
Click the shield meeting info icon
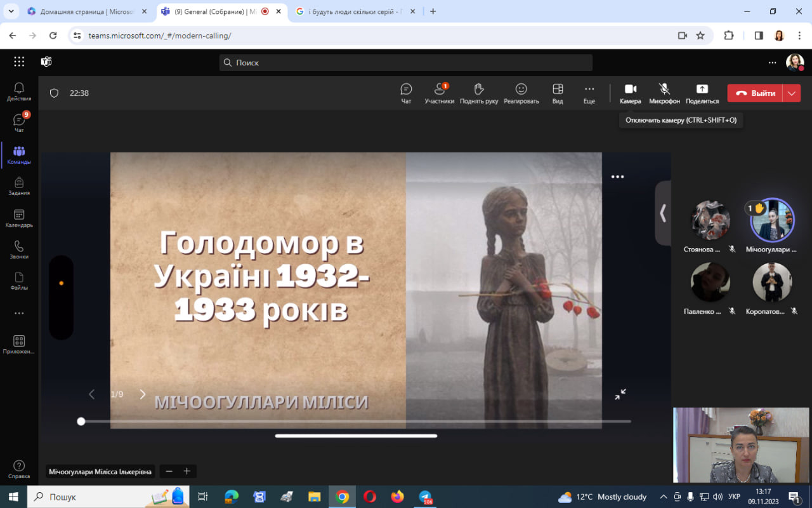coord(54,93)
